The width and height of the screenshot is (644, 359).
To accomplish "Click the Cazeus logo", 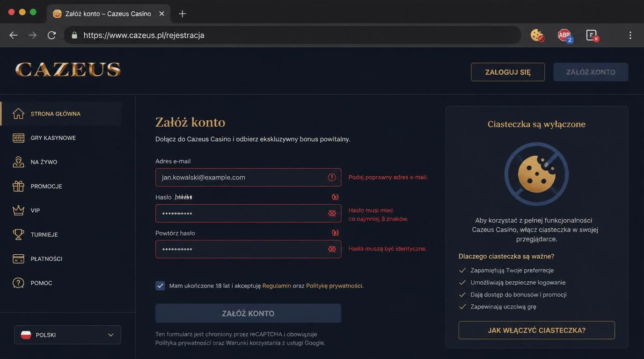I will [68, 70].
